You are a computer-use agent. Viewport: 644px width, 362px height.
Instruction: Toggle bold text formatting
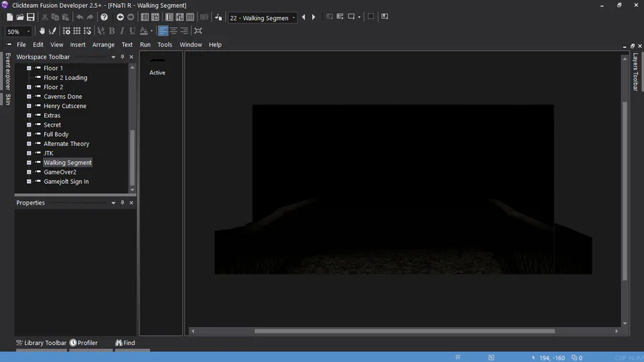[112, 31]
